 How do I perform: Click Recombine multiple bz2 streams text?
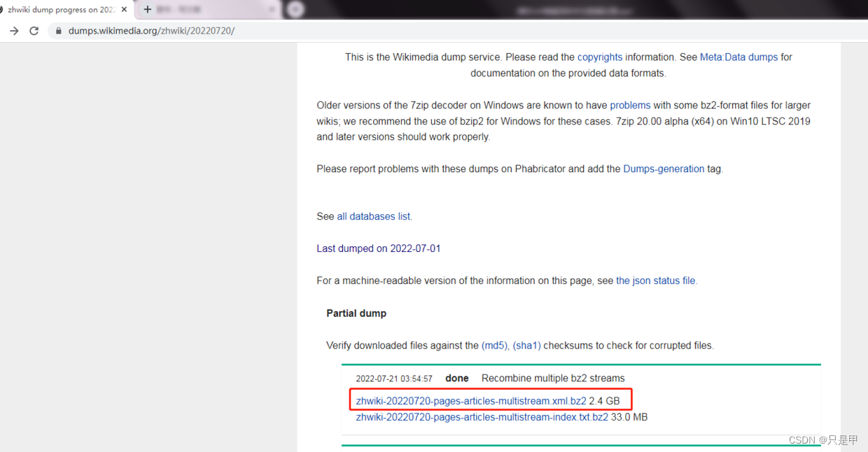point(553,379)
